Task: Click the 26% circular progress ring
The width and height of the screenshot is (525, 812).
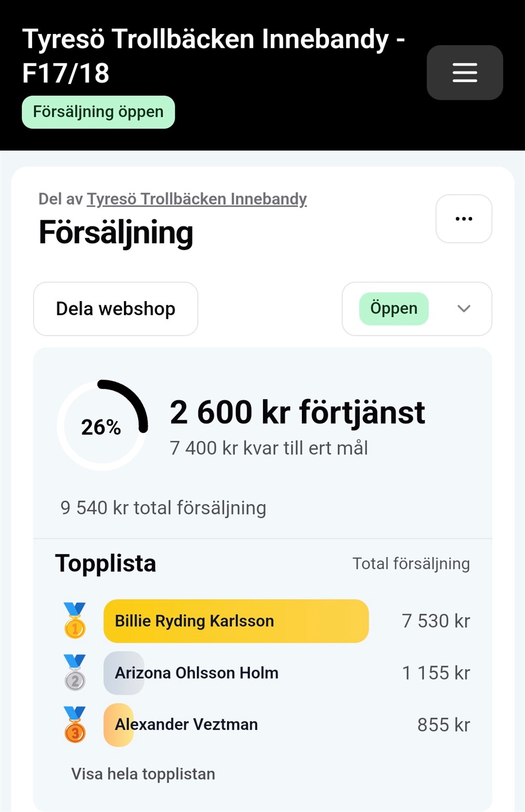Action: coord(102,425)
